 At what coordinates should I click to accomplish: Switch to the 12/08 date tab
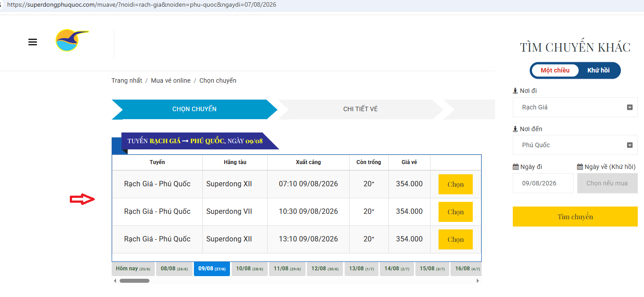click(325, 269)
